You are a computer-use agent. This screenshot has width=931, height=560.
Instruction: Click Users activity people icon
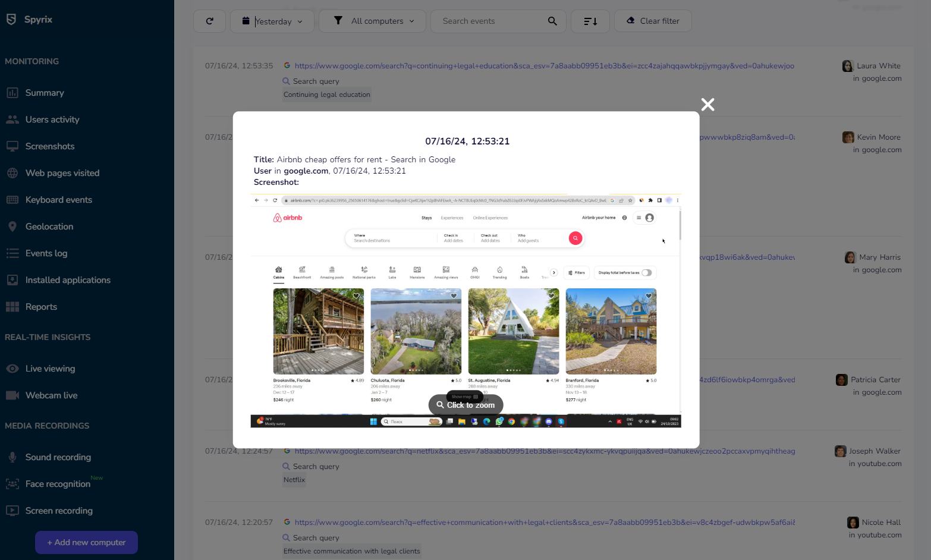[x=12, y=119]
